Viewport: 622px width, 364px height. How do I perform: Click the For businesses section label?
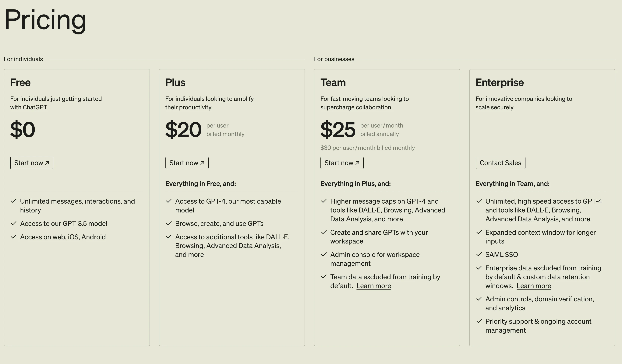coord(334,59)
